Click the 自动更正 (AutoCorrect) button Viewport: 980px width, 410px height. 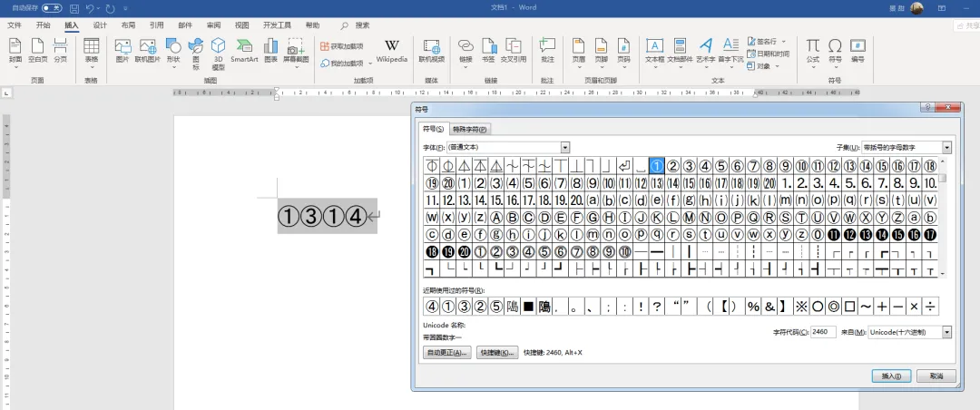(x=446, y=352)
